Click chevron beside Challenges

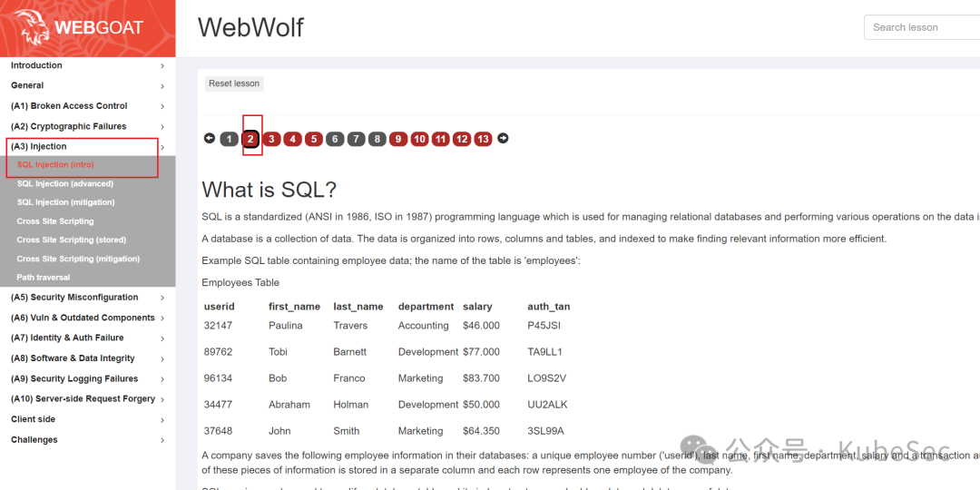tap(162, 440)
